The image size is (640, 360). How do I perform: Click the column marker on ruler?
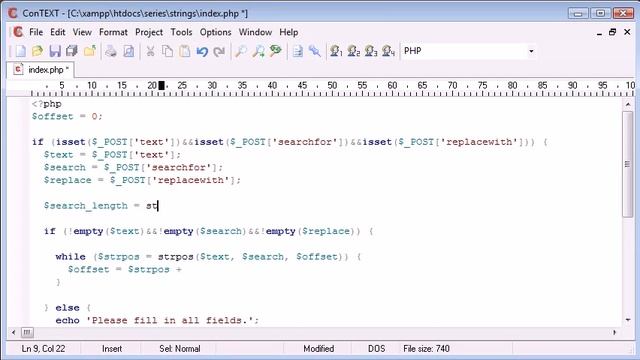click(162, 85)
